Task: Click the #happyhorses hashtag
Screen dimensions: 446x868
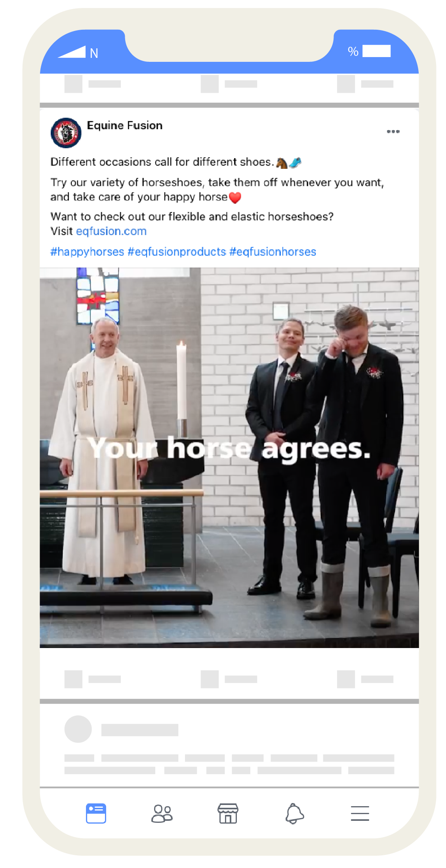Action: click(87, 252)
